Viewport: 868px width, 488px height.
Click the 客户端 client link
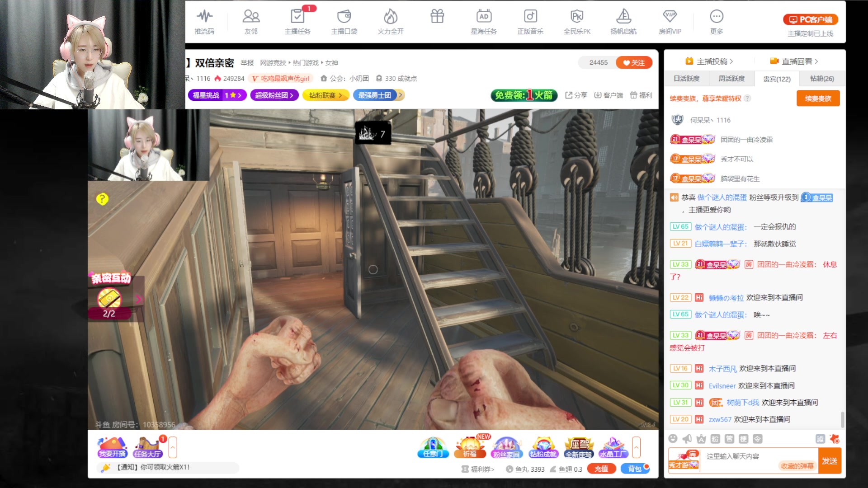608,95
